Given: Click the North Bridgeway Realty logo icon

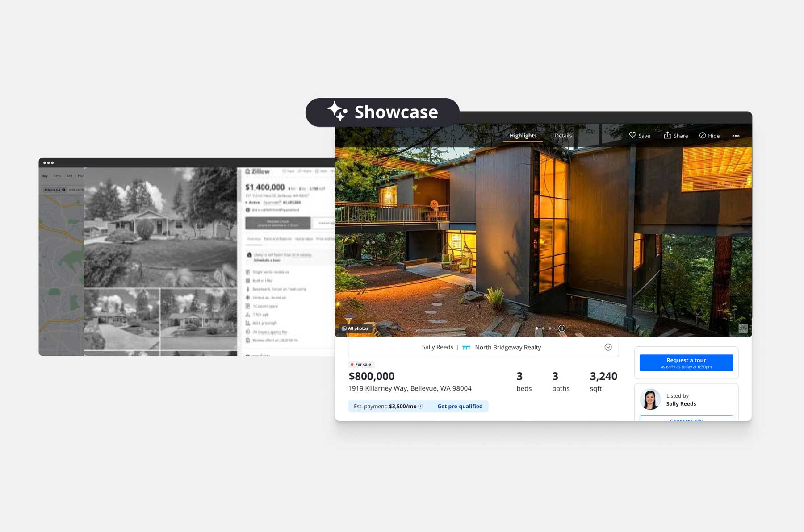Looking at the screenshot, I should (466, 347).
